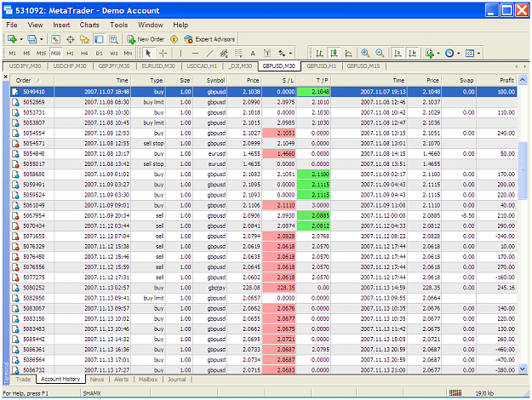Click the yellow MetaEditor diamond icon
Viewport: 532px width, 400px height.
point(174,39)
